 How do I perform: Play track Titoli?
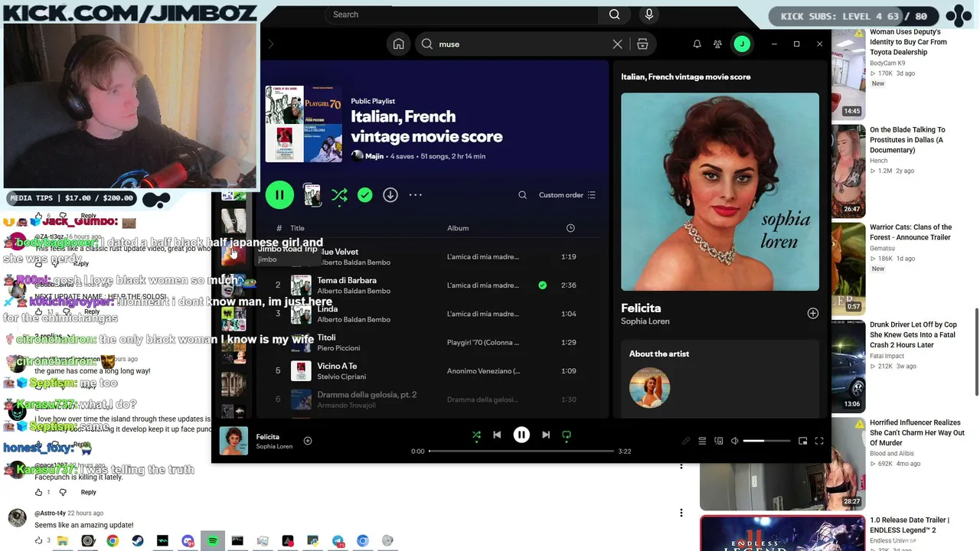pos(326,337)
